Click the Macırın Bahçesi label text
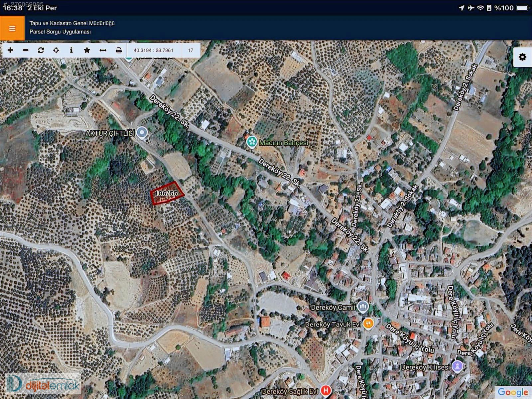 [x=284, y=143]
